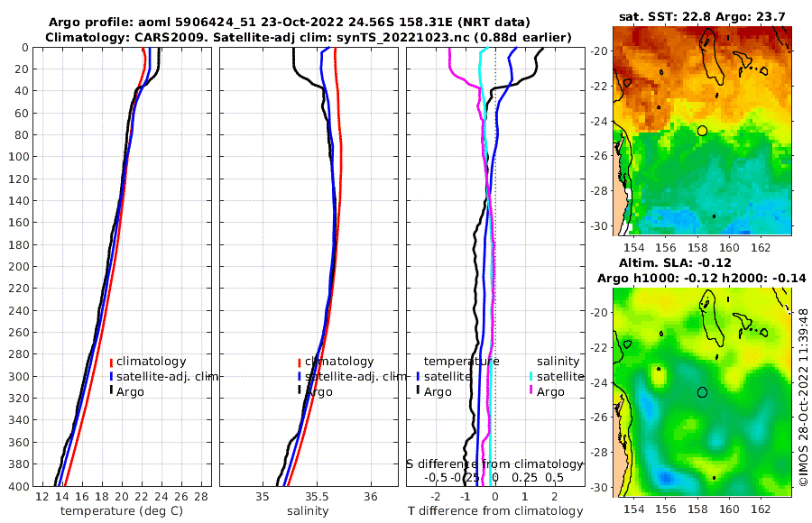Click the 'S difference from climatology' label
Screen dimensions: 812x523
[x=494, y=463]
